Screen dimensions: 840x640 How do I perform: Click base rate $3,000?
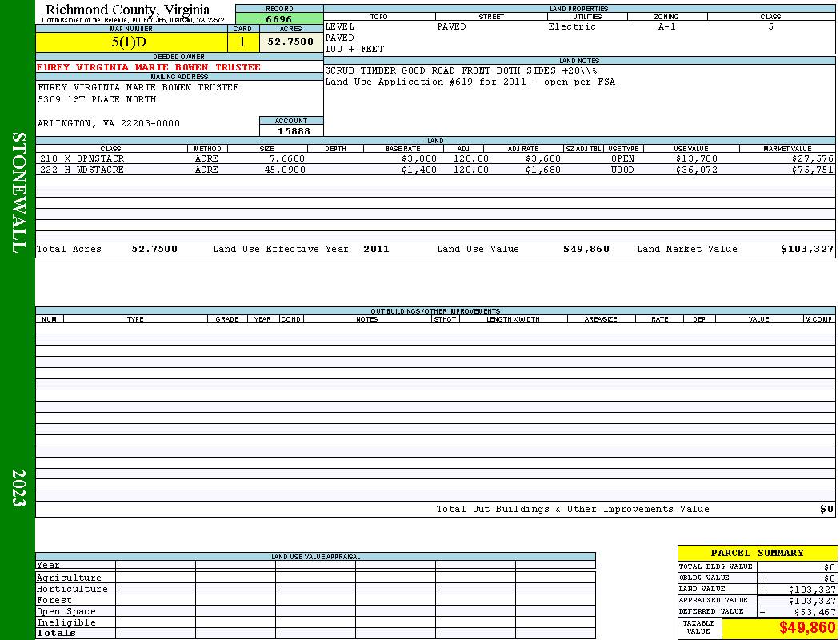(x=419, y=158)
